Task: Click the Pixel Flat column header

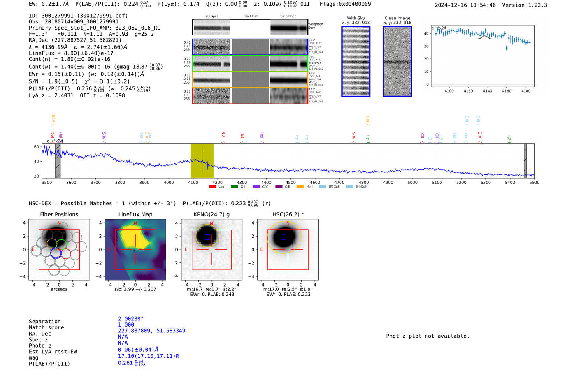Action: (250, 16)
